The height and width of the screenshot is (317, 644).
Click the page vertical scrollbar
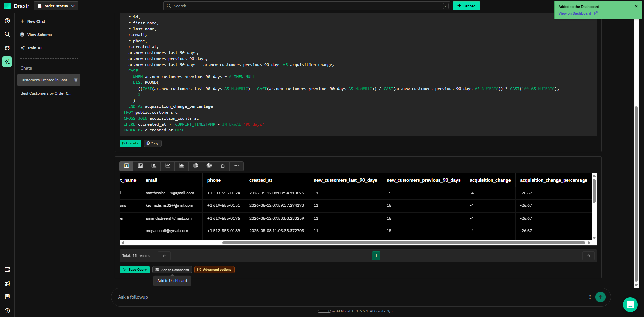636,194
